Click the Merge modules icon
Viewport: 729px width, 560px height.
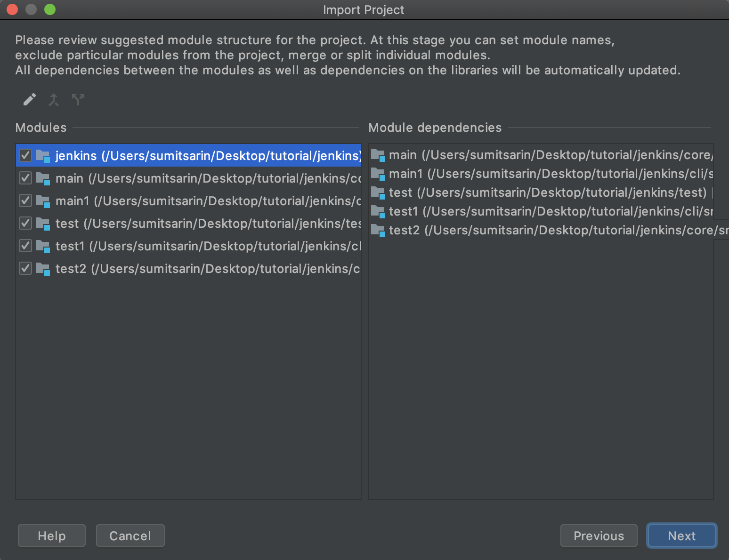point(54,100)
